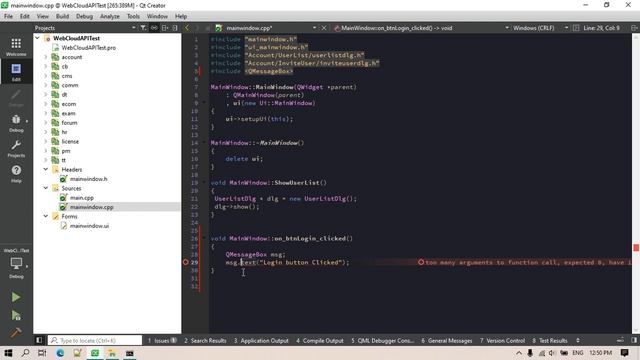Run the project with green arrow
This screenshot has width=640, height=360.
click(x=16, y=297)
